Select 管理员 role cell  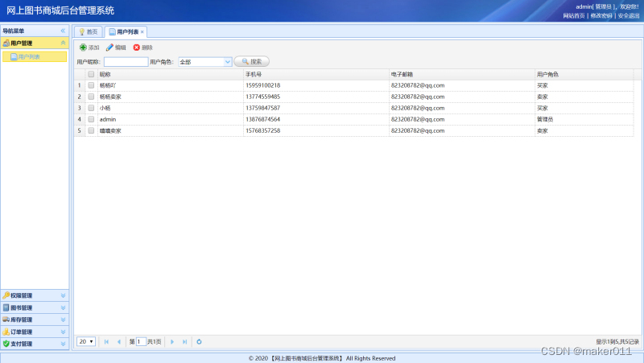(x=584, y=119)
